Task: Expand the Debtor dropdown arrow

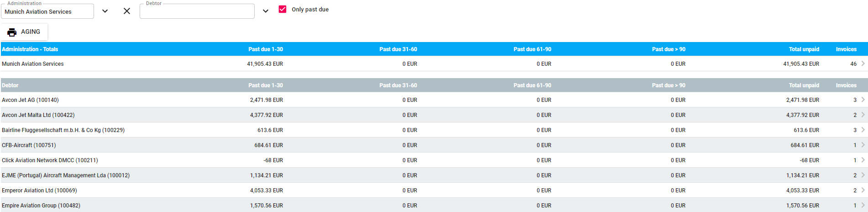Action: coord(266,11)
